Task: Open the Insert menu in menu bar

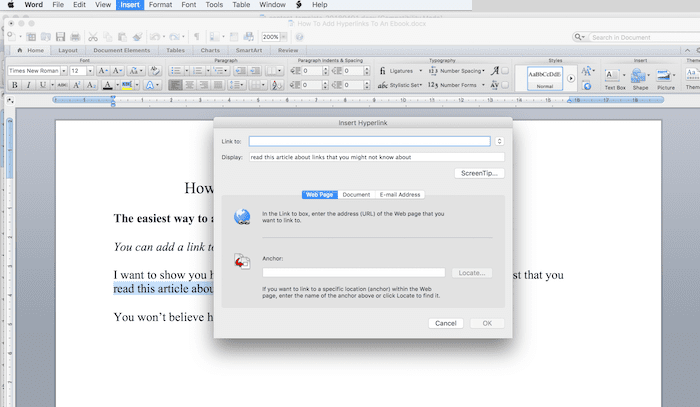Action: [x=130, y=5]
